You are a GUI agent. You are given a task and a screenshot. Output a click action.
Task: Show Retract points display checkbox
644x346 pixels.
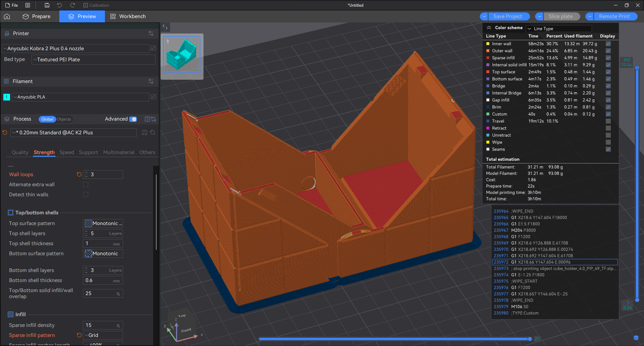click(608, 128)
